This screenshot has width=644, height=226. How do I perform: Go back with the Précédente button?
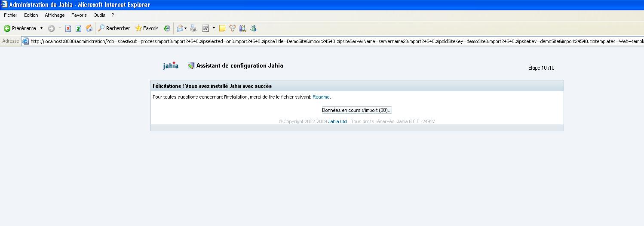20,28
